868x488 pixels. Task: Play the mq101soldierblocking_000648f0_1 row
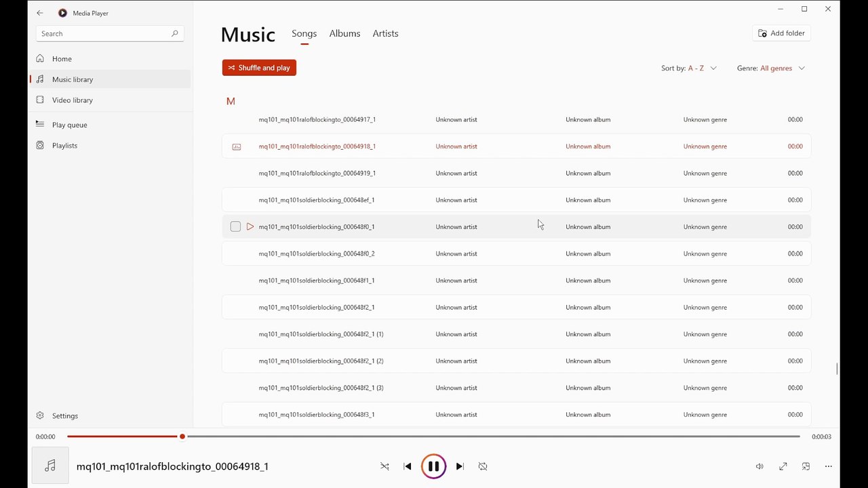pos(250,226)
